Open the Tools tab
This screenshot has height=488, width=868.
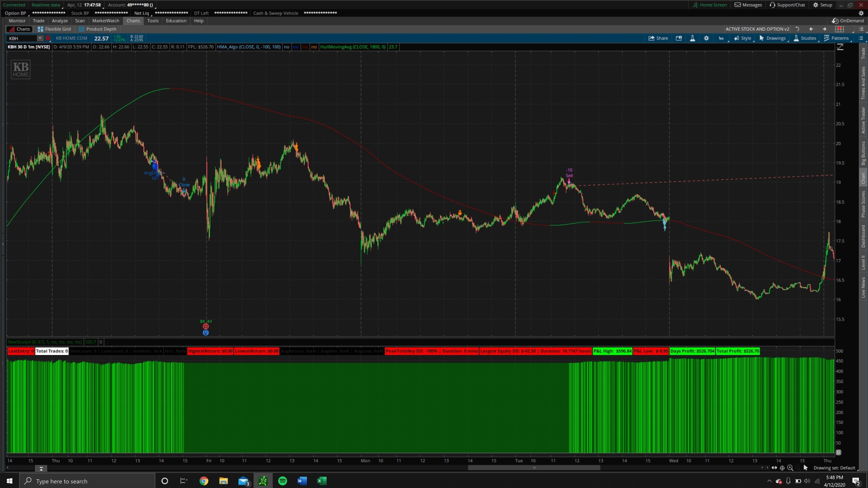tap(153, 21)
